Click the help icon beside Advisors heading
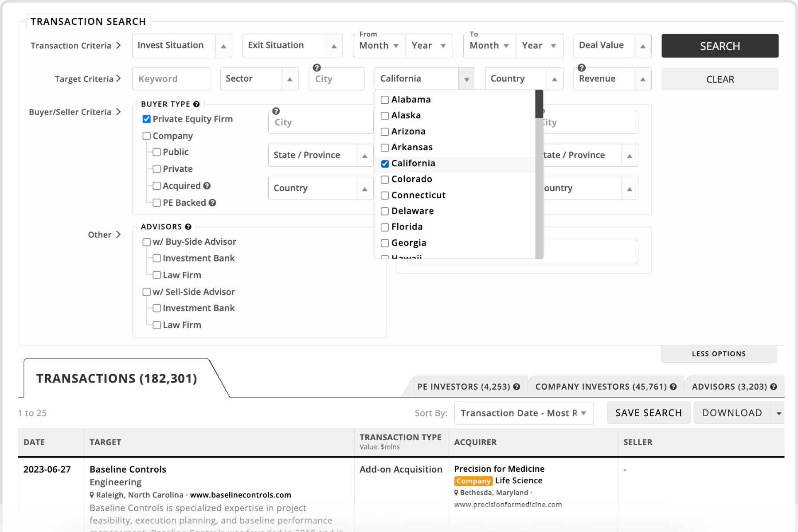798x532 pixels. click(x=188, y=227)
